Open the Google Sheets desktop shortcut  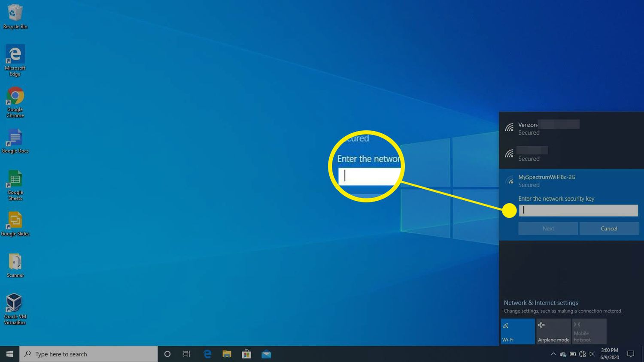[15, 184]
